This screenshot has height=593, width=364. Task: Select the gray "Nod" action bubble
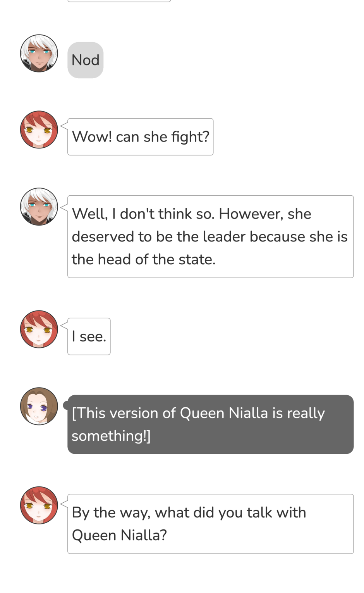pyautogui.click(x=85, y=60)
